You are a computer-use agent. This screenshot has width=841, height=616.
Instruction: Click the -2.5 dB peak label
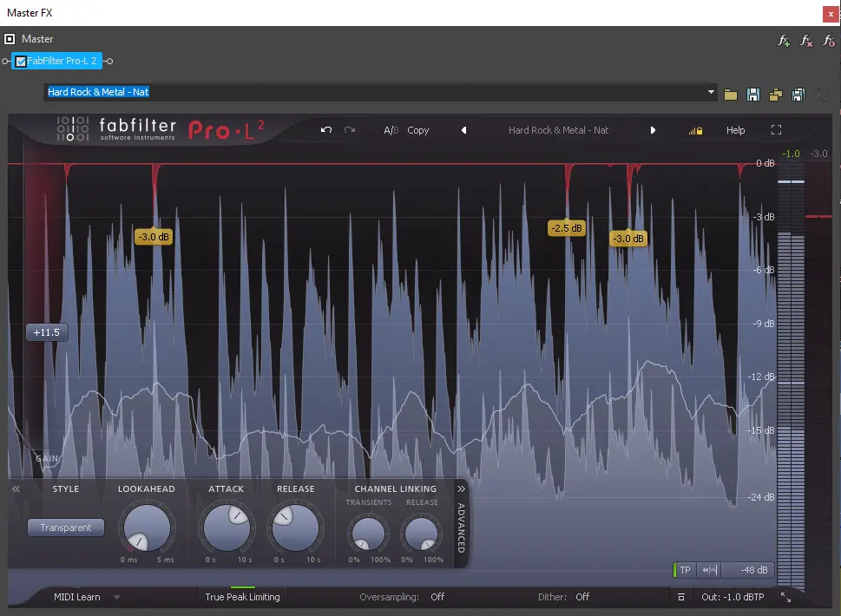(x=567, y=228)
